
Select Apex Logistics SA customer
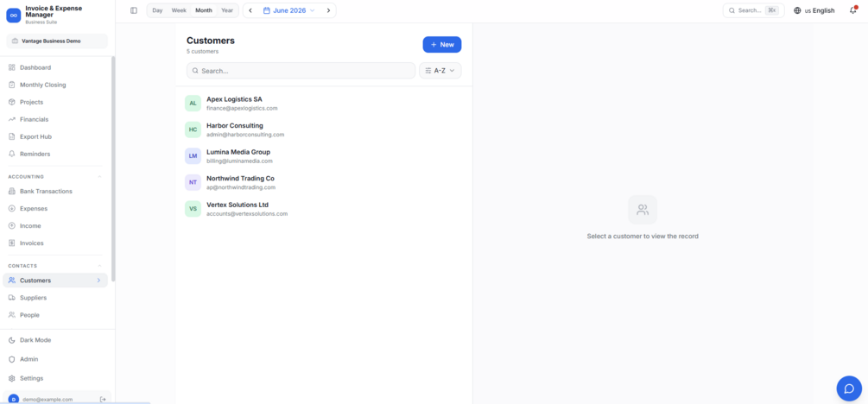coord(324,103)
